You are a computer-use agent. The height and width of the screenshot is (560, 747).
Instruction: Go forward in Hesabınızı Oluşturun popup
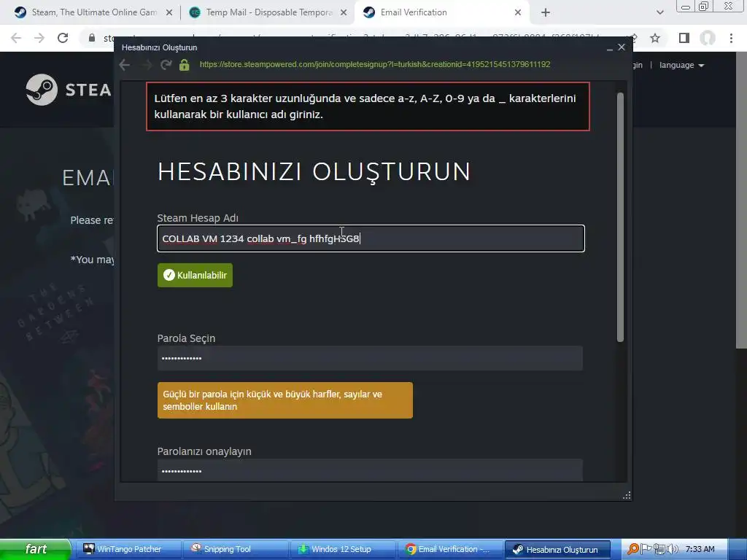point(146,65)
